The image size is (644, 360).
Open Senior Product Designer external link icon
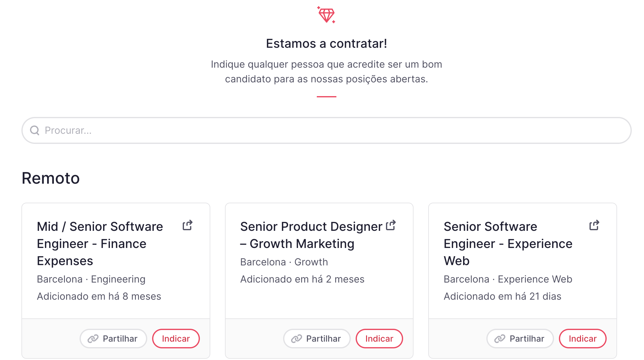tap(391, 225)
